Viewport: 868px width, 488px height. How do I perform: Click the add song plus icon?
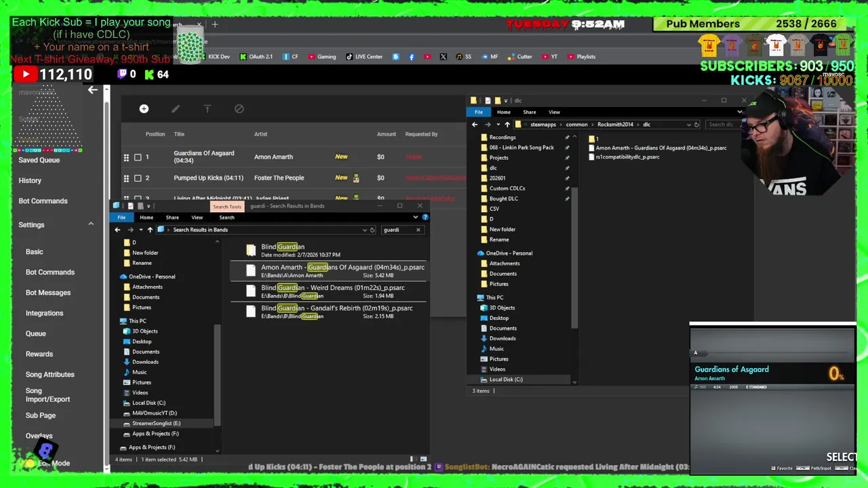coord(144,108)
